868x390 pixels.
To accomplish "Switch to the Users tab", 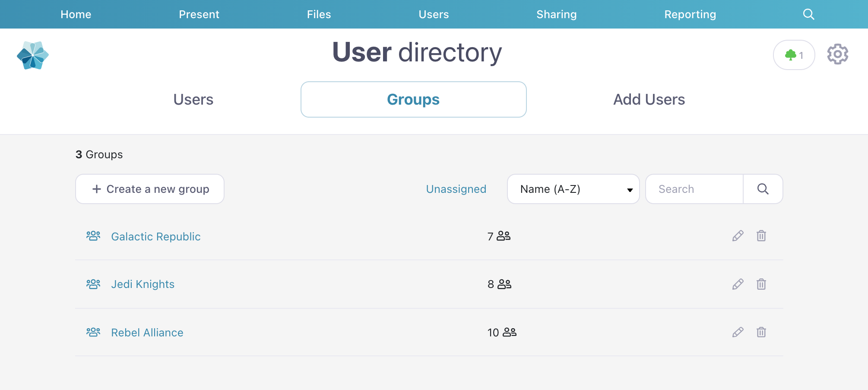I will pos(193,99).
